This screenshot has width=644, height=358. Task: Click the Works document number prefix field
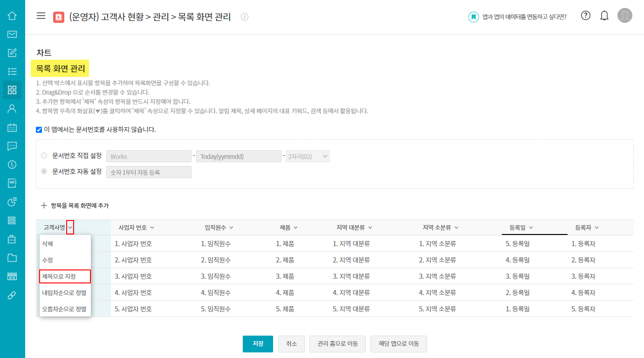click(x=149, y=156)
